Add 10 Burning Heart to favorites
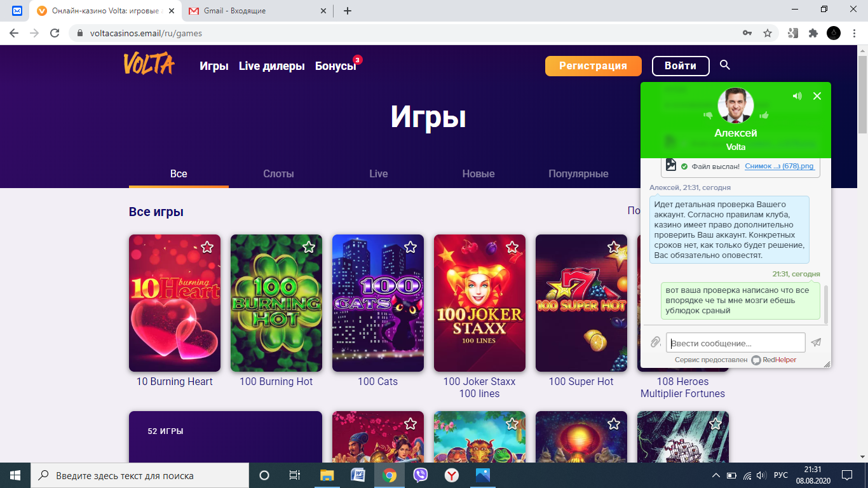The width and height of the screenshot is (868, 488). click(207, 247)
